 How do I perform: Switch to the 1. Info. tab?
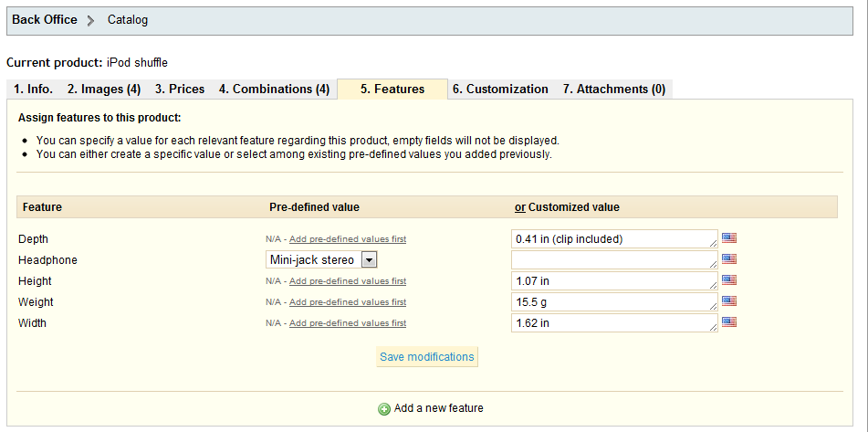coord(33,90)
